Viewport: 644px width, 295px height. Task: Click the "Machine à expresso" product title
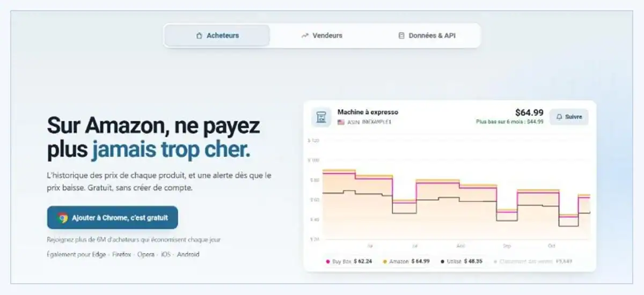pos(368,112)
